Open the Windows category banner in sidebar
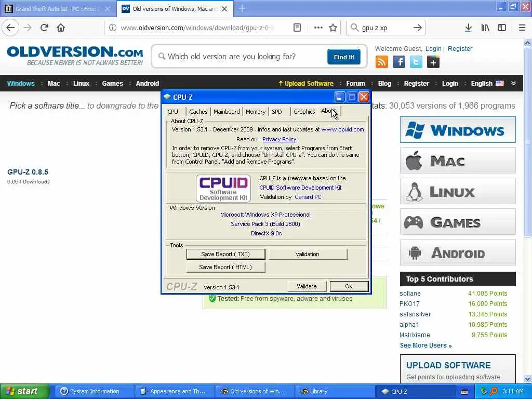The height and width of the screenshot is (399, 532). (458, 129)
